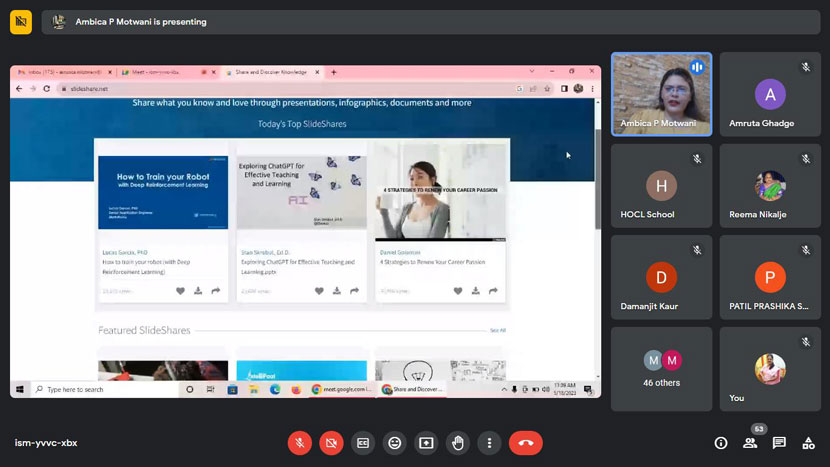Share the How to Train your Robot card
830x467 pixels.
point(216,291)
